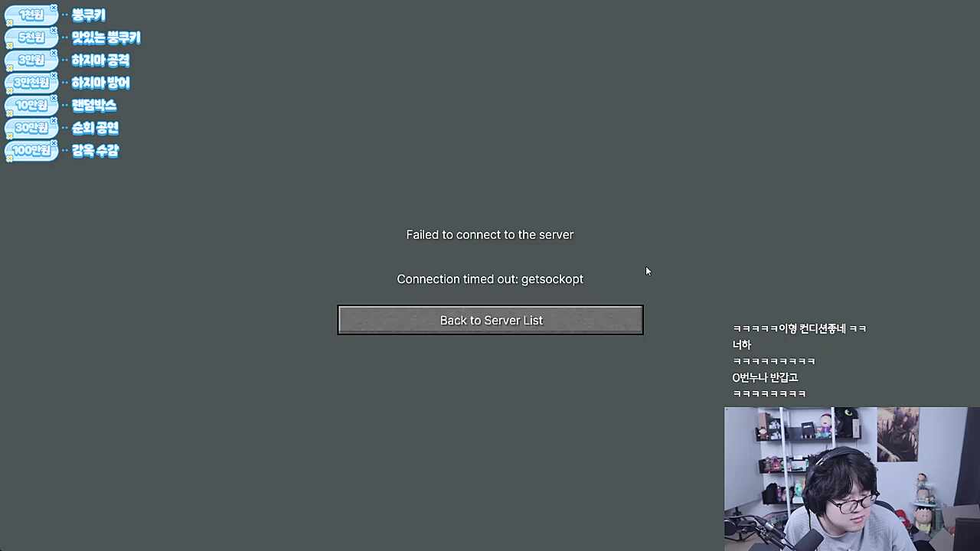The height and width of the screenshot is (551, 980).
Task: Click the 3만원 donation badge
Action: click(31, 60)
